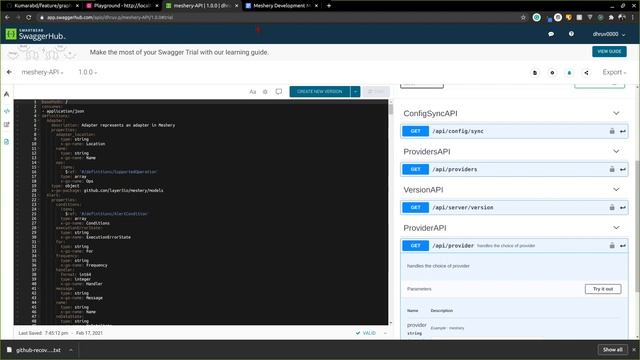Click the VIEW GUIDE button
The width and height of the screenshot is (640, 360).
(x=609, y=51)
